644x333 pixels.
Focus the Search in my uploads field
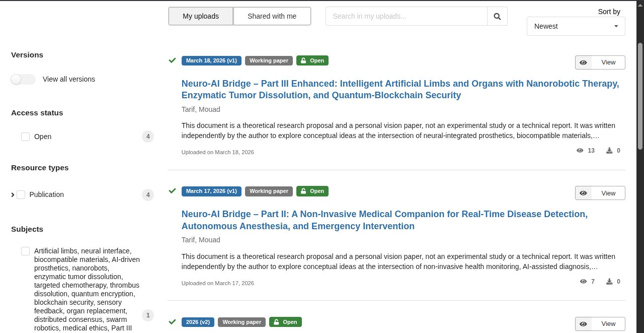point(406,16)
